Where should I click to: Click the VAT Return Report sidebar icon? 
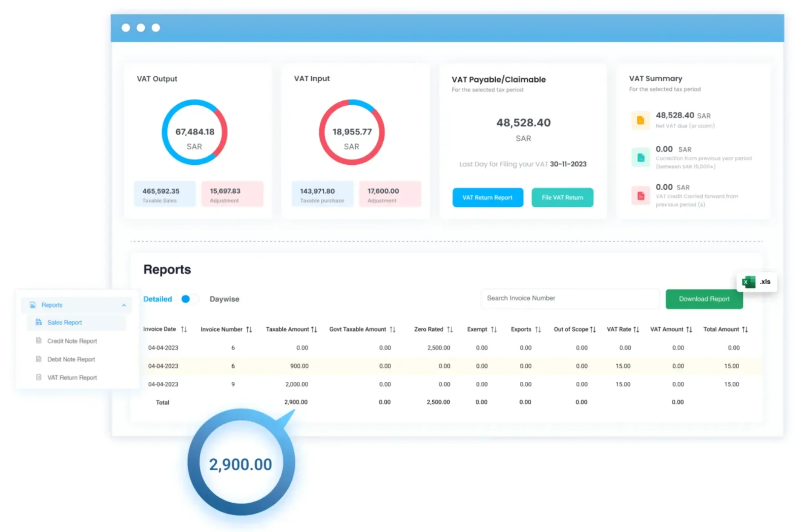pos(39,377)
